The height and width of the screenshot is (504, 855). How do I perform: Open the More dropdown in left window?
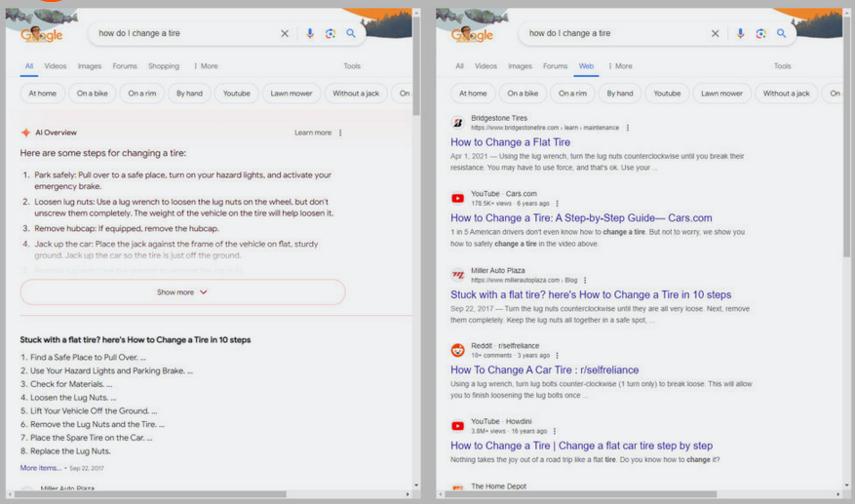point(206,66)
